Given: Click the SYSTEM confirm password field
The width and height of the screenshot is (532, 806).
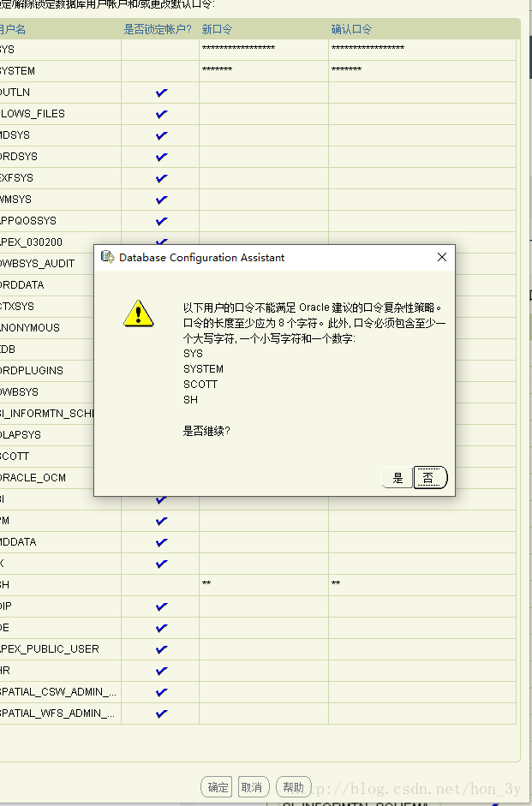Looking at the screenshot, I should pyautogui.click(x=422, y=71).
